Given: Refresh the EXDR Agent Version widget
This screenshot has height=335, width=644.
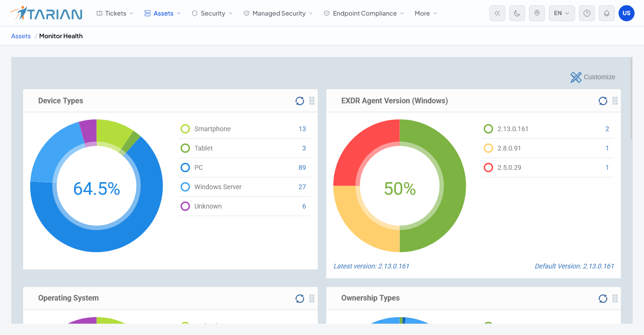Looking at the screenshot, I should click(x=603, y=100).
